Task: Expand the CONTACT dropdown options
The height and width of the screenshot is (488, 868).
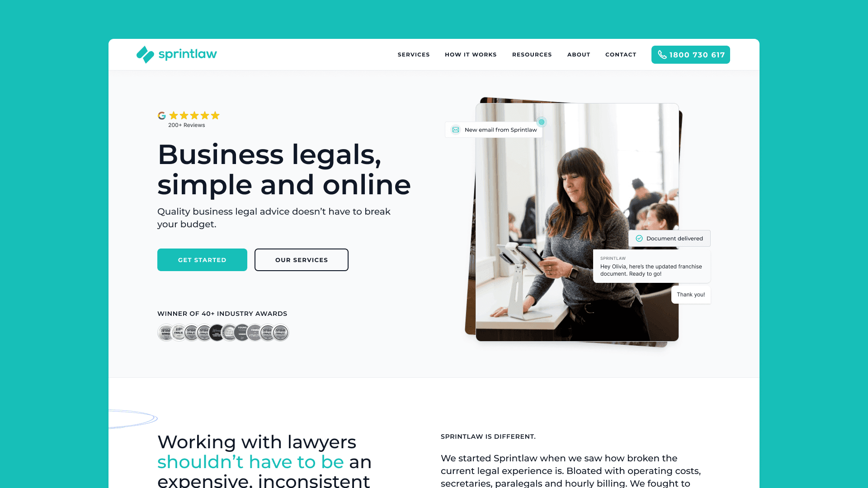Action: (621, 54)
